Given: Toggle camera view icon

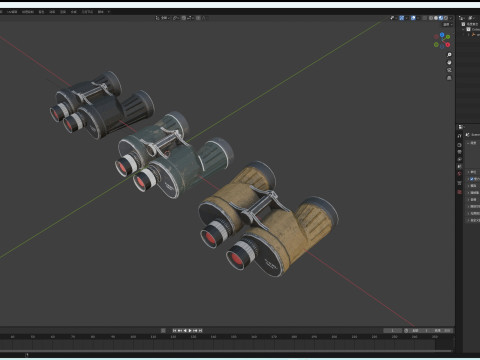Looking at the screenshot, I should pyautogui.click(x=449, y=70).
